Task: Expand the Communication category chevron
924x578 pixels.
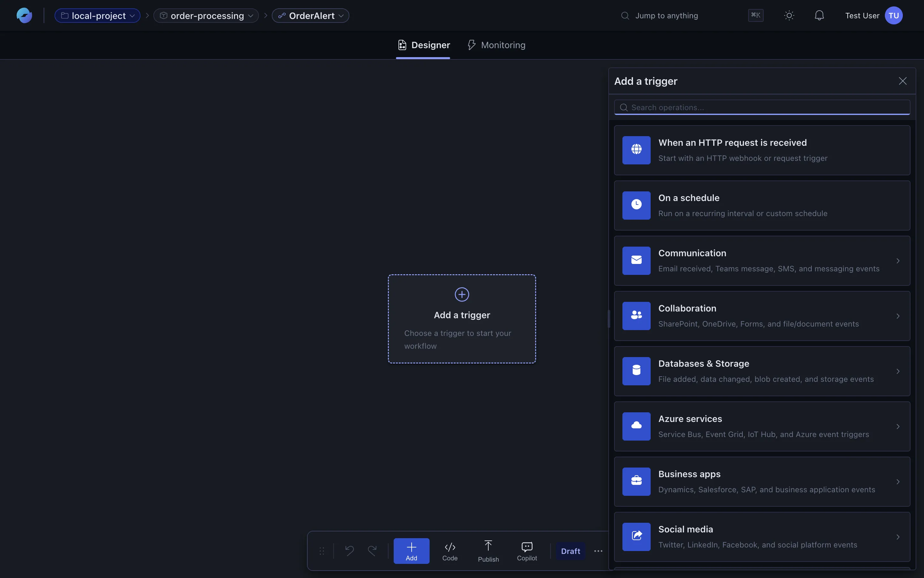Action: pos(898,261)
